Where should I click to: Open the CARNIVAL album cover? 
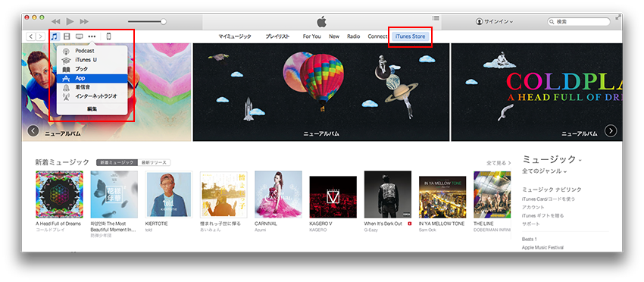[278, 194]
